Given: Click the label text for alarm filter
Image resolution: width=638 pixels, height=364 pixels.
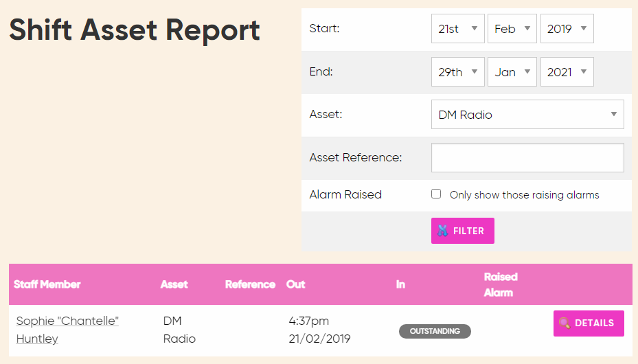Looking at the screenshot, I should (x=524, y=195).
